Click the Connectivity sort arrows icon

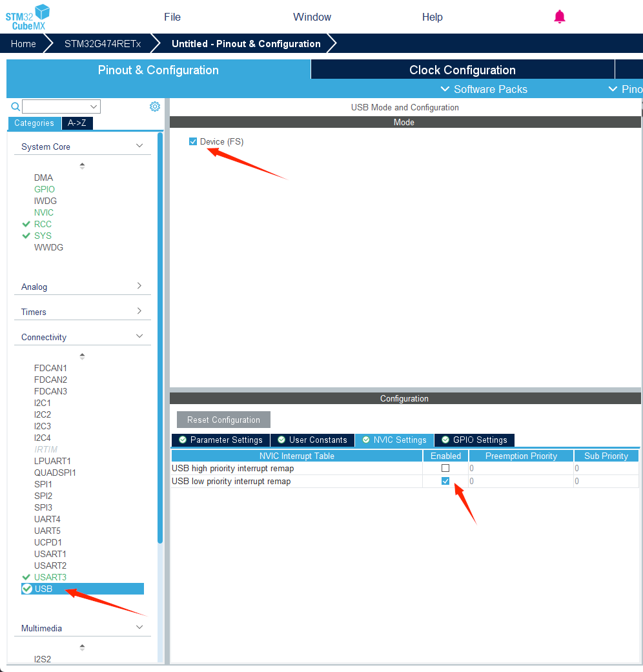point(82,356)
